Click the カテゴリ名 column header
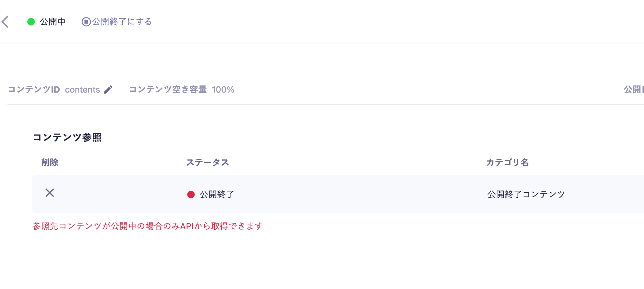The image size is (644, 289). point(508,163)
